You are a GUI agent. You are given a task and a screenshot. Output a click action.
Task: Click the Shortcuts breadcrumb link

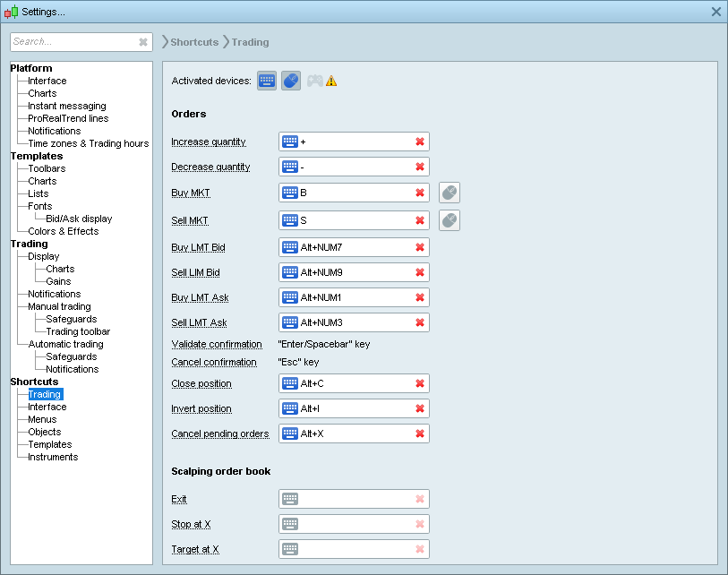[194, 42]
